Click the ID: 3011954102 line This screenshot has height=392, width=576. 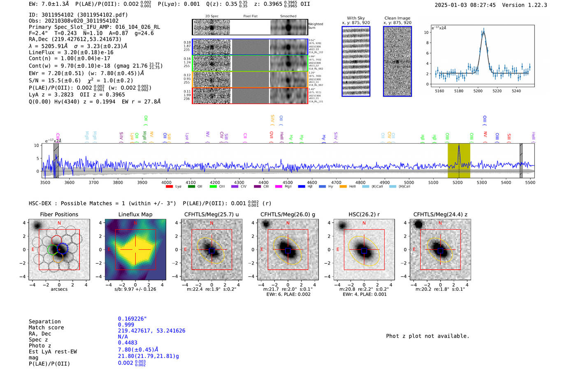click(78, 15)
